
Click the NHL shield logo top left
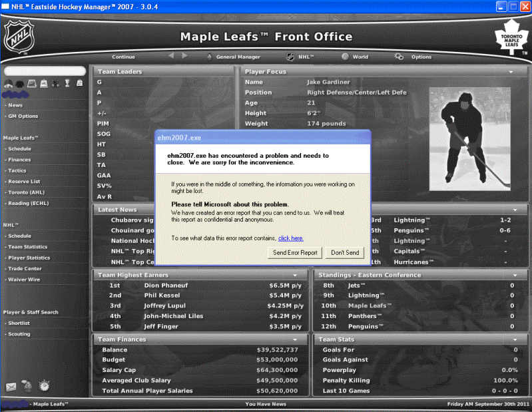pyautogui.click(x=19, y=37)
